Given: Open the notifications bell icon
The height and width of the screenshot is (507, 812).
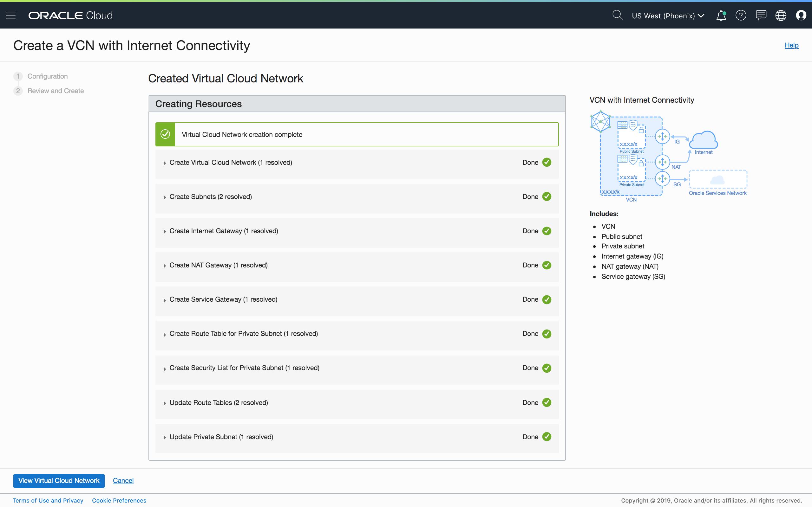Looking at the screenshot, I should point(721,16).
